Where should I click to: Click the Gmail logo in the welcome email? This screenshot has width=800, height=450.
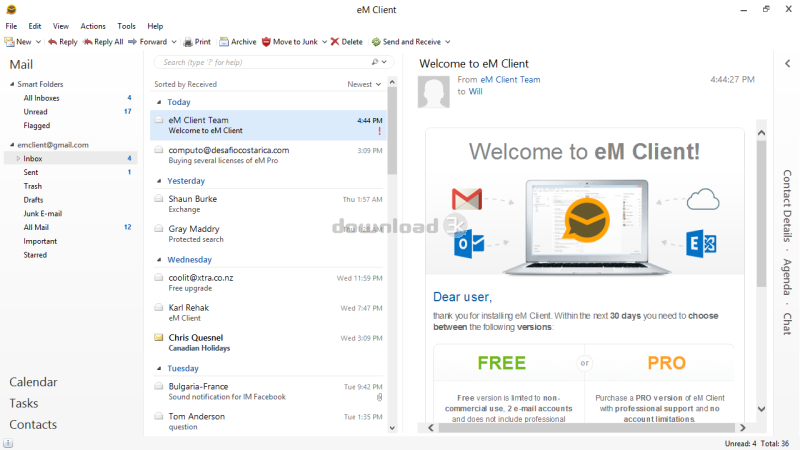(x=466, y=199)
